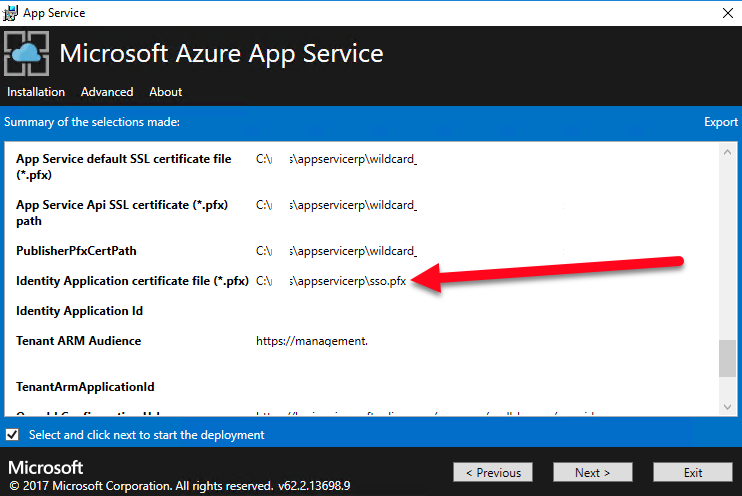Click the Identity Application Id label
The height and width of the screenshot is (496, 742).
tap(80, 311)
